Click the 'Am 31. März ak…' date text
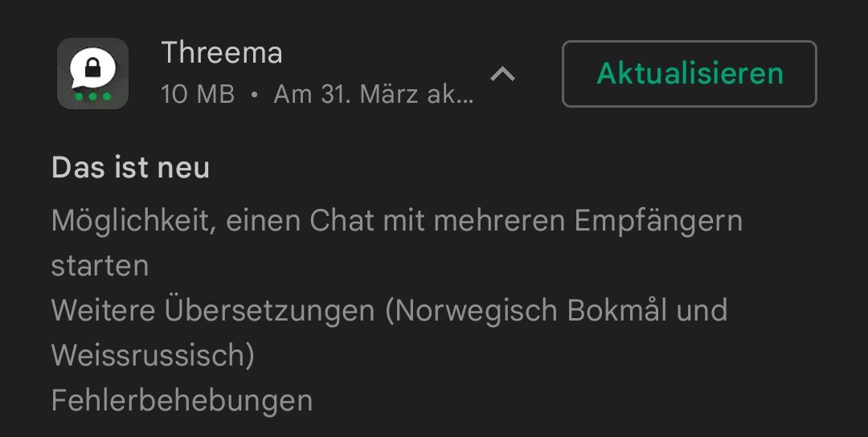 tap(374, 95)
